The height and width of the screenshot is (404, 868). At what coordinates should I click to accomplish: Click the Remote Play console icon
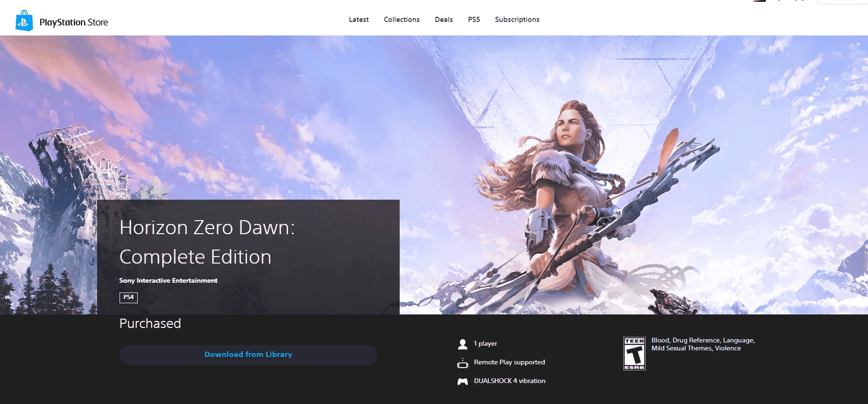463,362
